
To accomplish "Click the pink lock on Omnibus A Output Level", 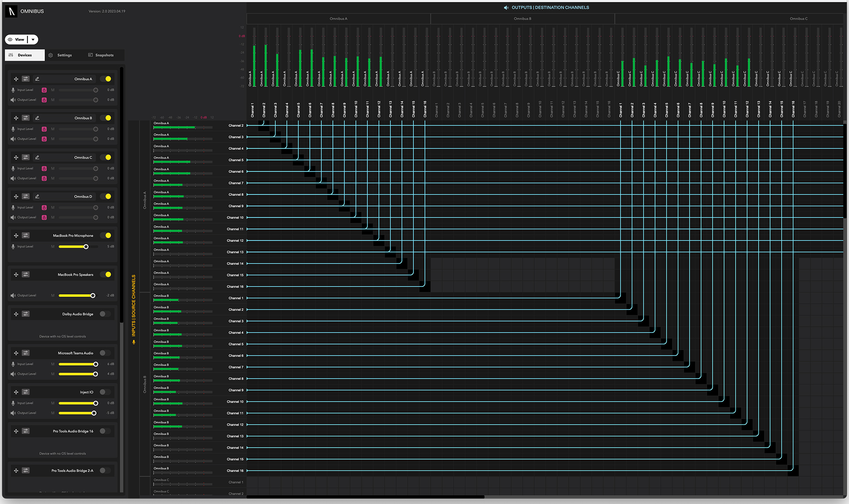I will tap(44, 100).
